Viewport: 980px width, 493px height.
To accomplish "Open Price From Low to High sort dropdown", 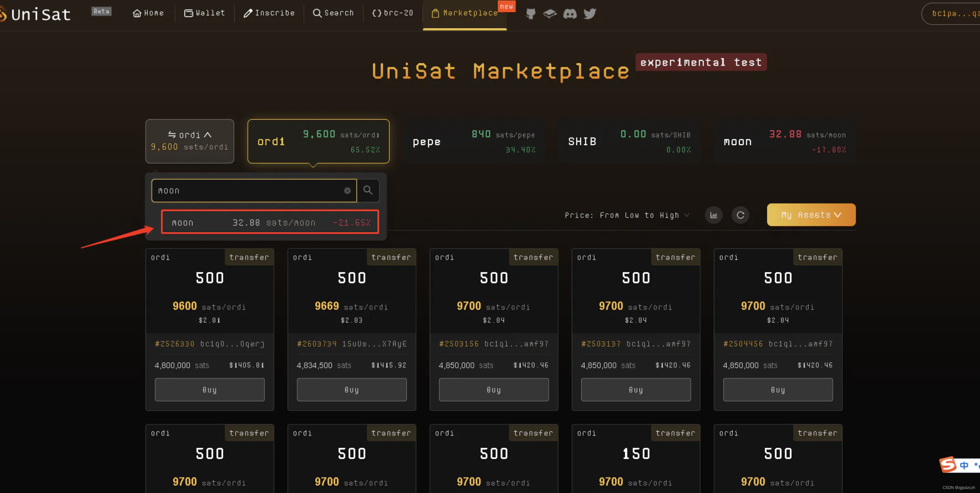I will pyautogui.click(x=627, y=215).
